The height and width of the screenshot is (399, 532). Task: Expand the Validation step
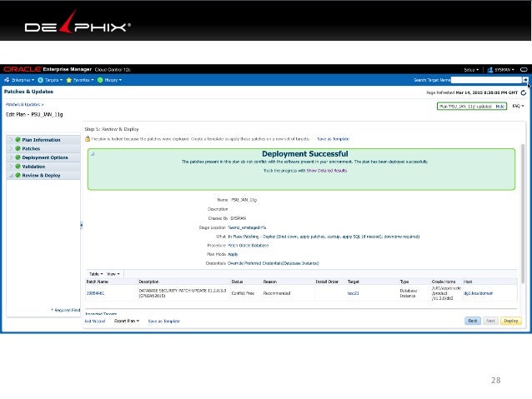coord(11,167)
